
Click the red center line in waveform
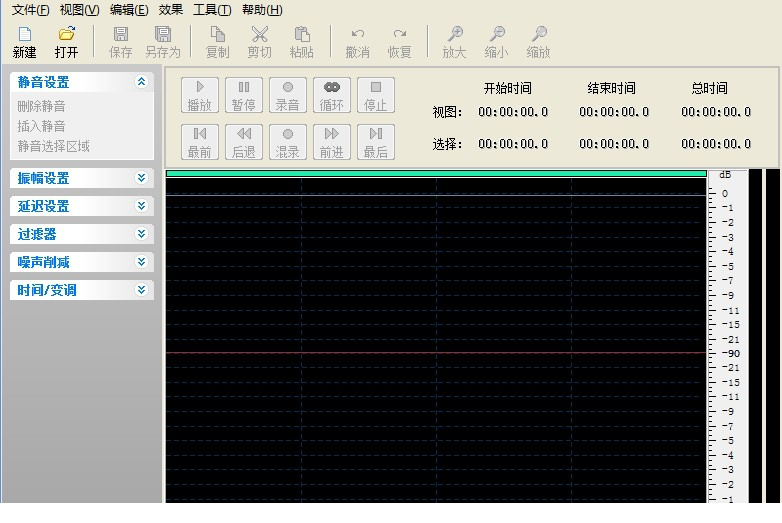[x=436, y=352]
